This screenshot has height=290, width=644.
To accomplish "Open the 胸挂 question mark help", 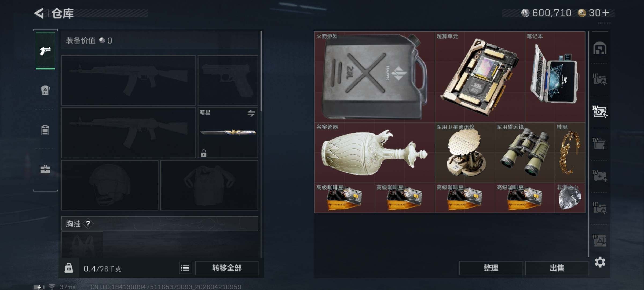I will tap(88, 223).
